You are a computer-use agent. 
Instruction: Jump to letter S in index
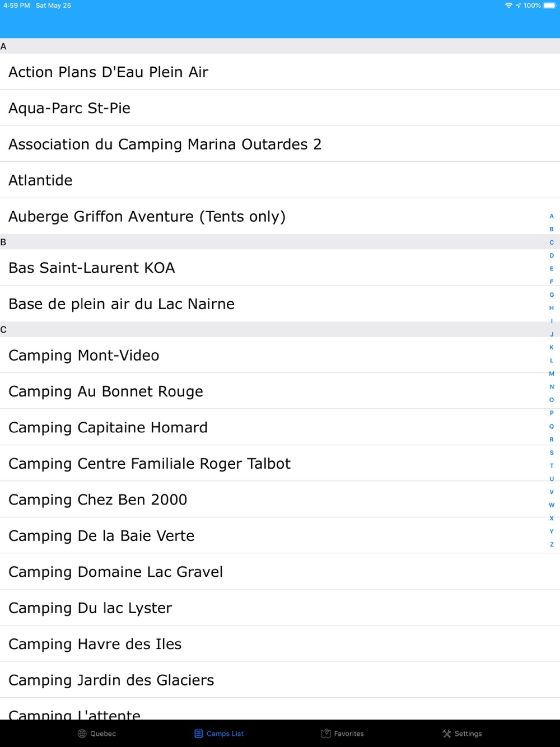coord(552,452)
